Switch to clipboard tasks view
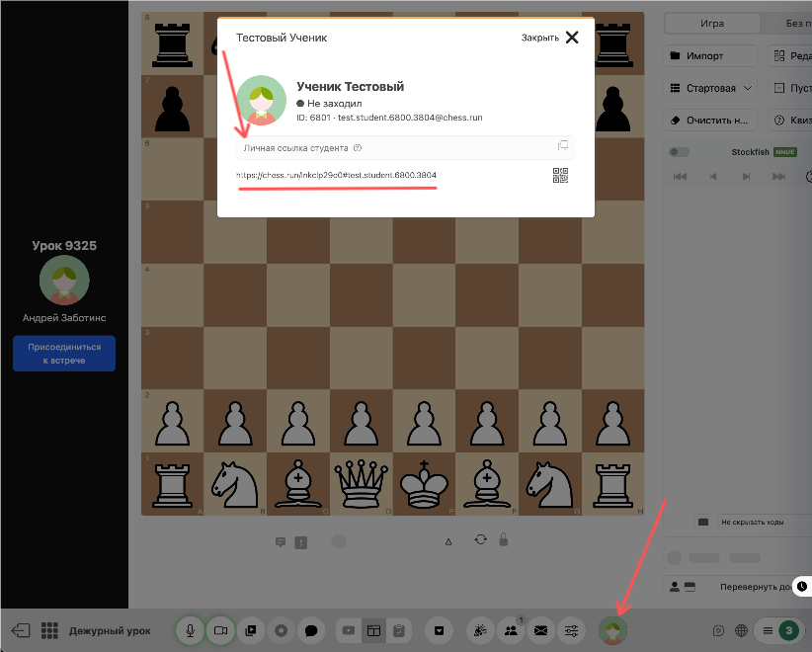 pos(398,630)
